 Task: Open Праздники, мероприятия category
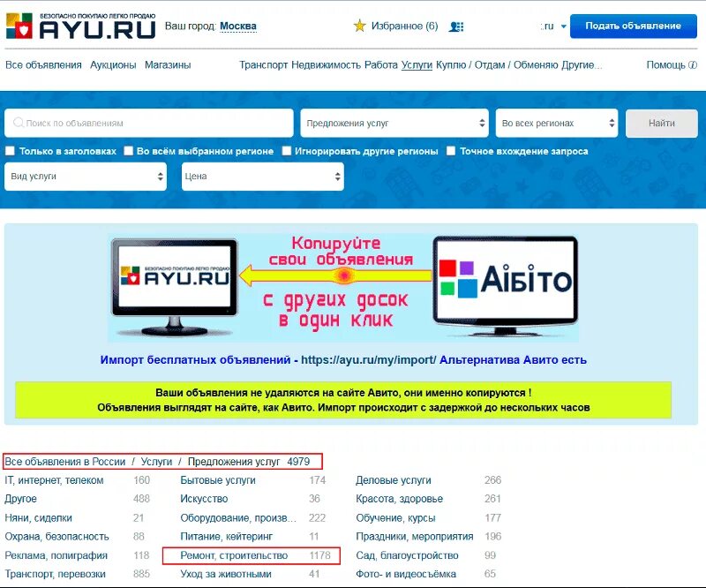(x=414, y=537)
